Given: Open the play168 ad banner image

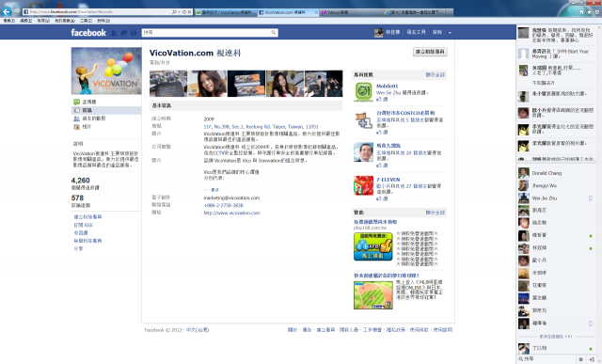Looking at the screenshot, I should coord(373,246).
